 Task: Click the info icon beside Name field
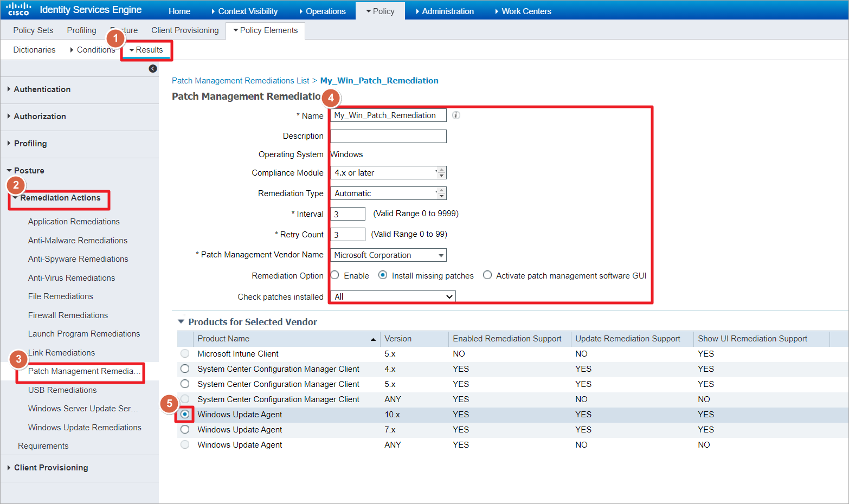[456, 115]
